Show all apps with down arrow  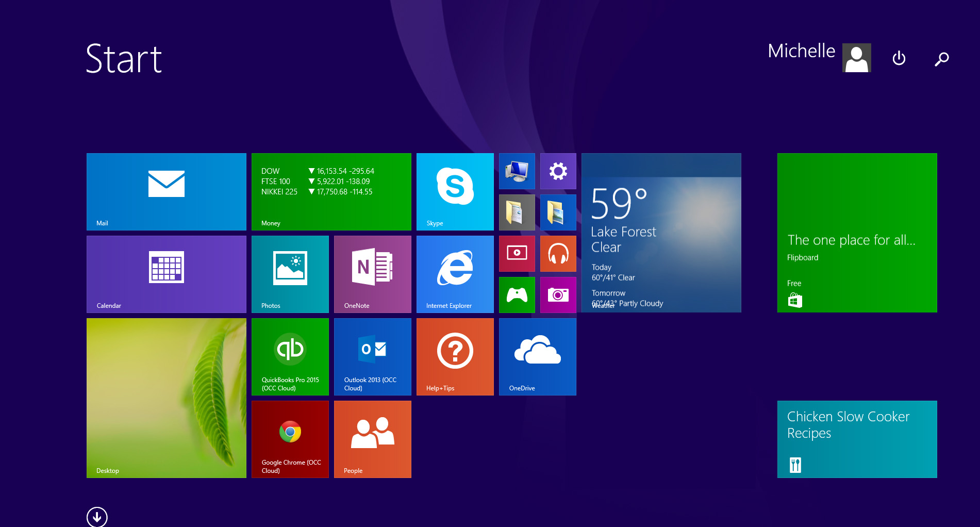click(97, 517)
